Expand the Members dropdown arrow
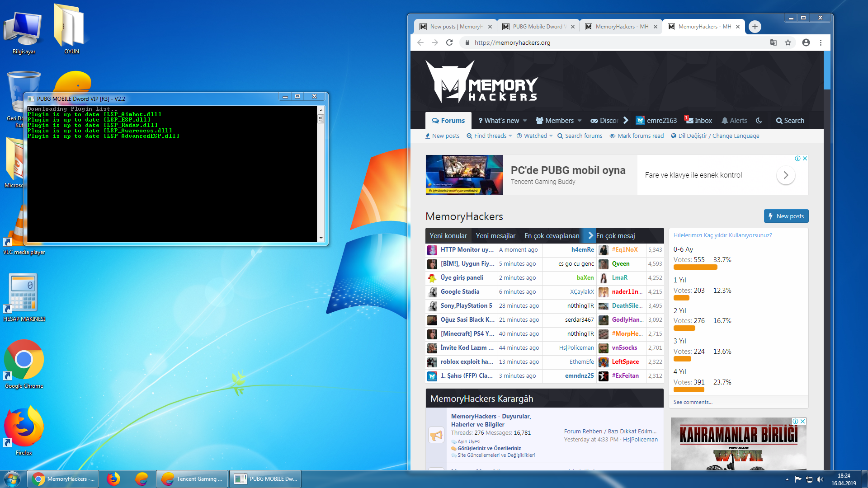This screenshot has width=868, height=488. pyautogui.click(x=580, y=121)
